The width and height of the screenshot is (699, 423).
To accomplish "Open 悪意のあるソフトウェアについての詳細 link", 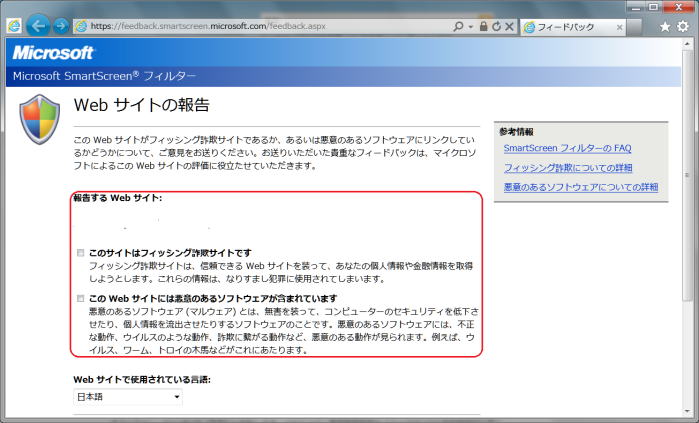I will click(x=581, y=187).
